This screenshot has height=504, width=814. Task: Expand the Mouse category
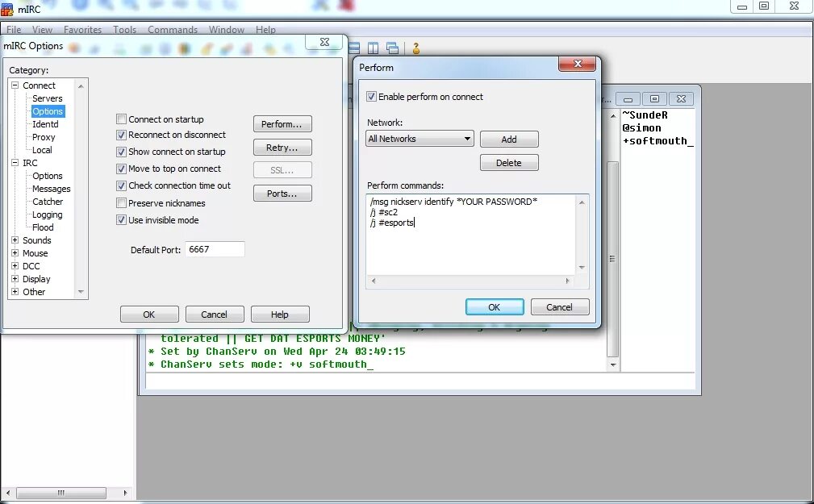point(15,253)
